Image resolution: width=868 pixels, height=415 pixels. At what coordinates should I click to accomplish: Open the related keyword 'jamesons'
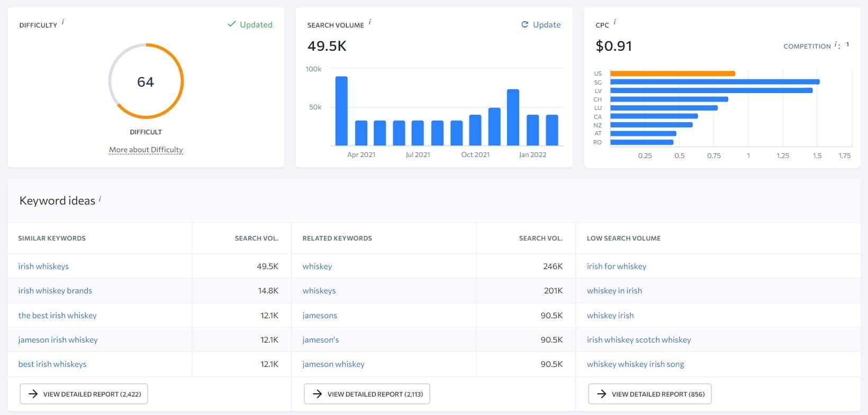tap(320, 315)
